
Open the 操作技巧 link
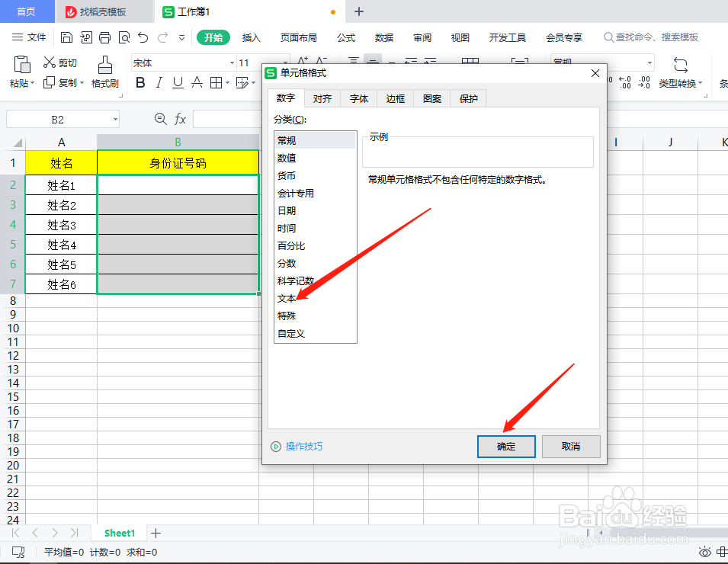click(303, 447)
